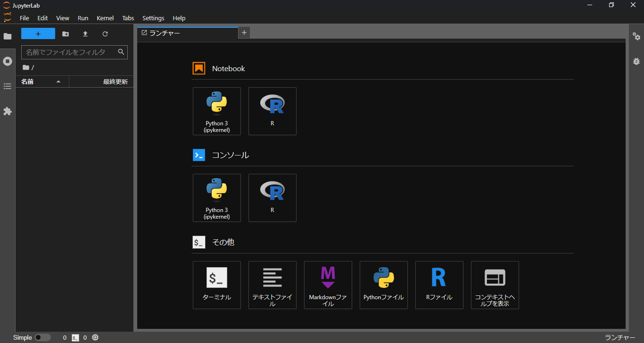Create a Python 3 notebook

tap(217, 111)
